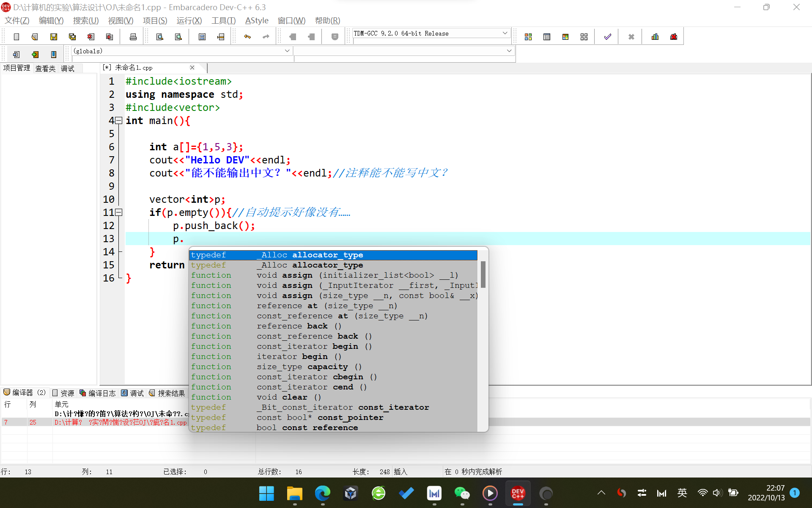Viewport: 812px width, 508px height.
Task: Click the Print toolbar icon
Action: coord(133,37)
